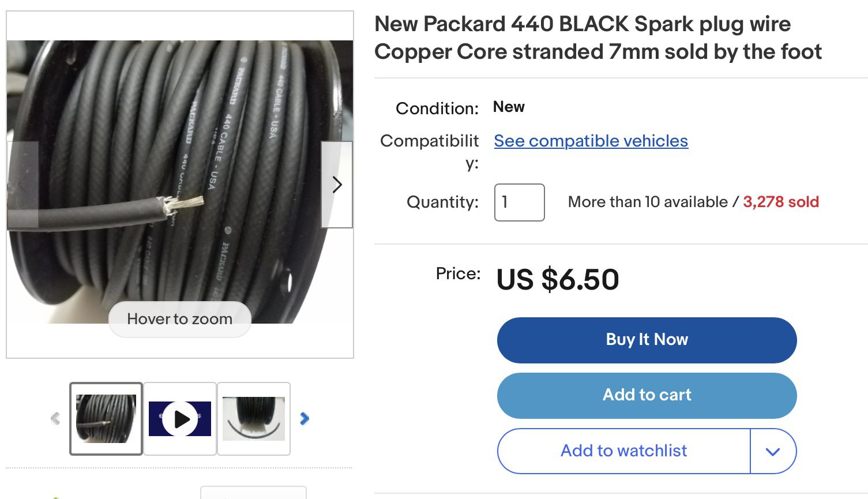Click the Hover to zoom label
The width and height of the screenshot is (868, 499).
point(180,319)
